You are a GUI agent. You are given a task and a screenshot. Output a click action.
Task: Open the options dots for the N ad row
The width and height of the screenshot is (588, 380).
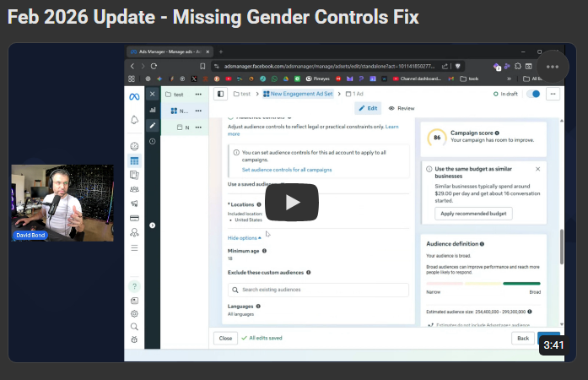pos(198,128)
